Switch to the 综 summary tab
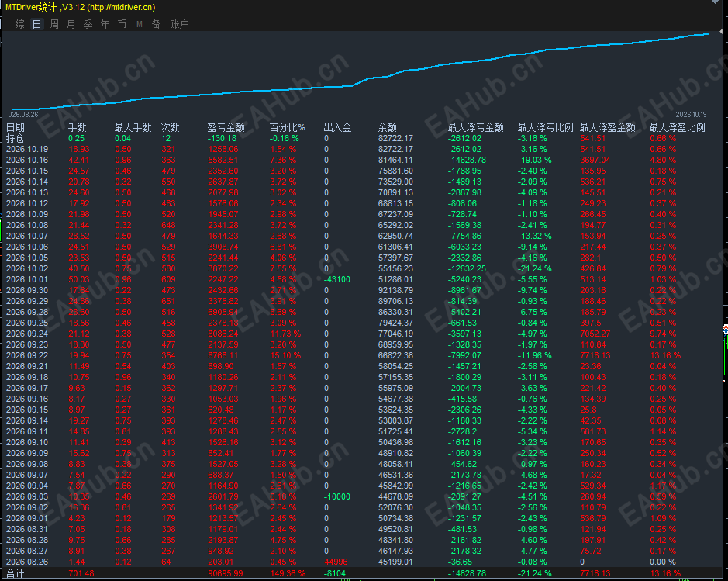This screenshot has height=581, width=728. point(19,24)
